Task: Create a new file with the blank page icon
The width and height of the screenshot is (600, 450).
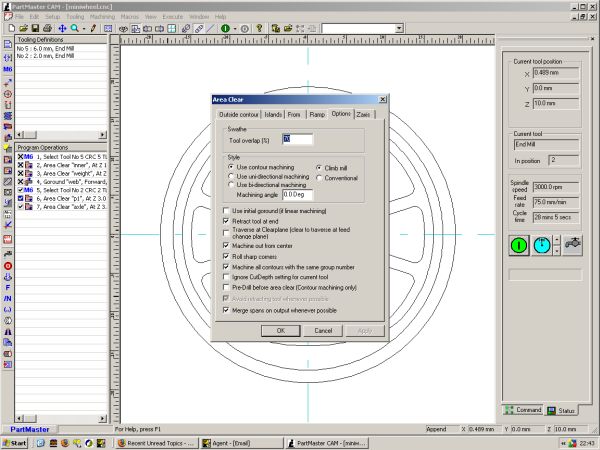Action: [12, 28]
